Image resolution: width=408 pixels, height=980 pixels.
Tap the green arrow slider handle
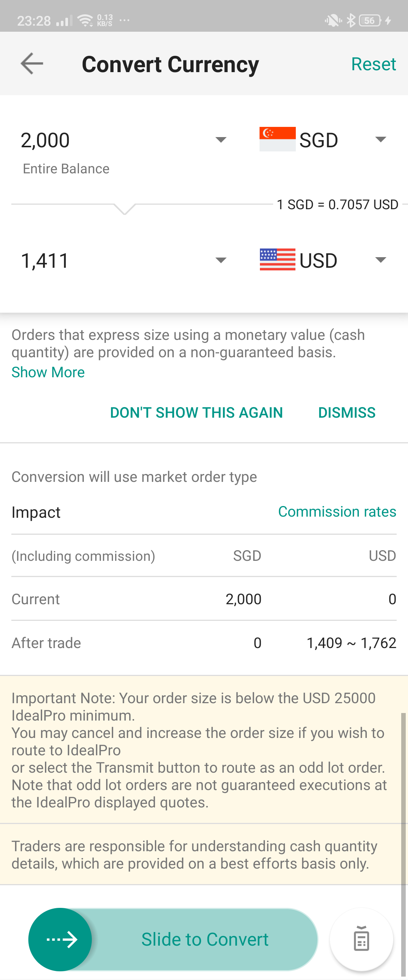click(60, 939)
